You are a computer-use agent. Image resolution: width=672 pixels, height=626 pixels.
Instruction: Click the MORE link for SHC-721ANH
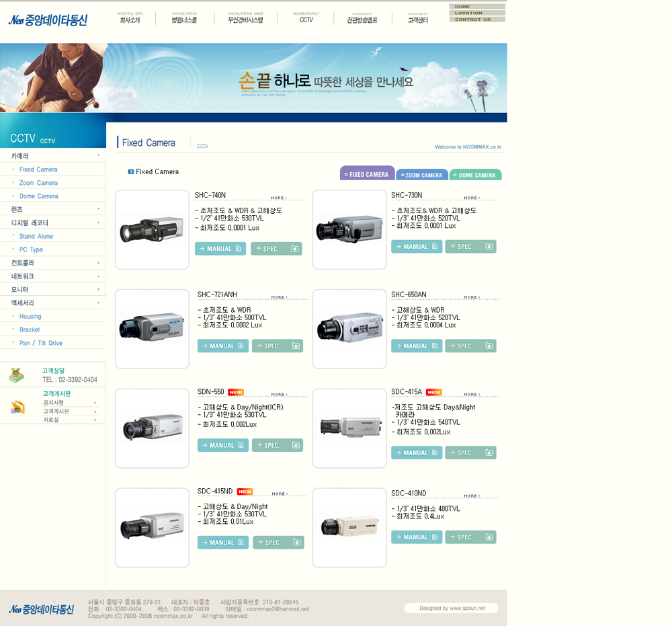tap(279, 297)
